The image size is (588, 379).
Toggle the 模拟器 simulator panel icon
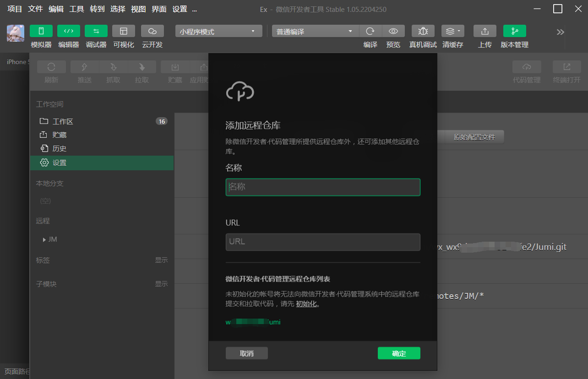41,31
